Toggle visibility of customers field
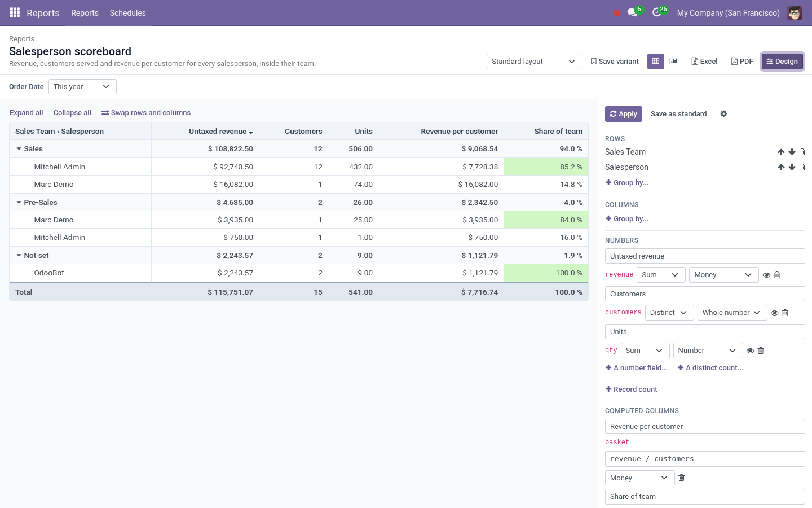812x508 pixels. coord(774,313)
